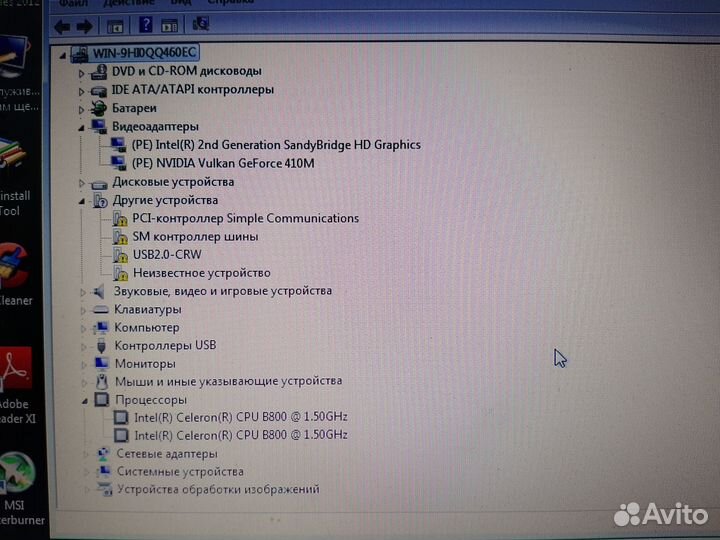Collapse the Процессоры category arrow
Viewport: 720px width, 540px height.
pyautogui.click(x=84, y=401)
